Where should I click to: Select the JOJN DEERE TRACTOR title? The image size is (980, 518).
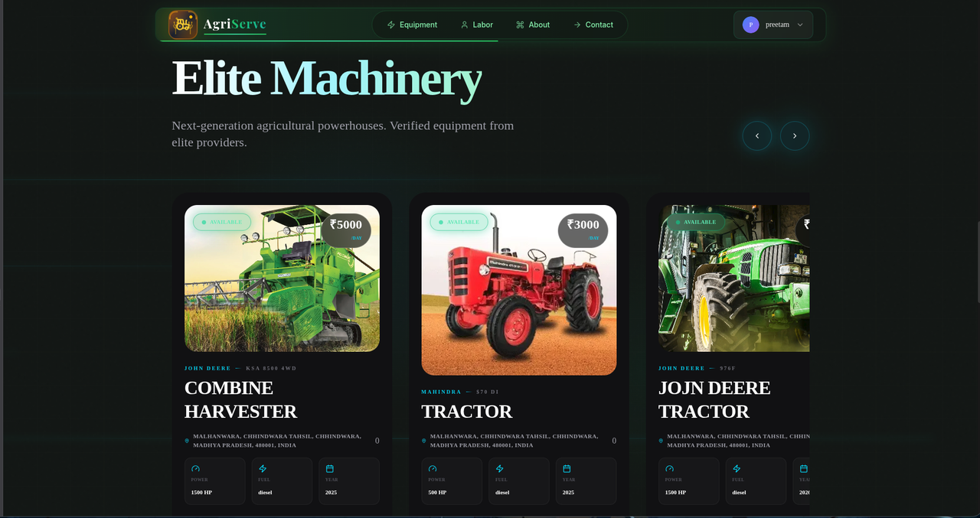[x=714, y=399]
